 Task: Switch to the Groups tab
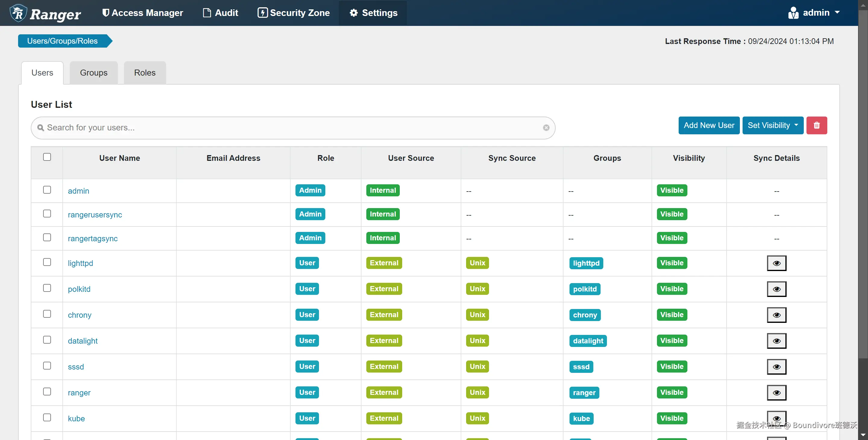tap(94, 73)
